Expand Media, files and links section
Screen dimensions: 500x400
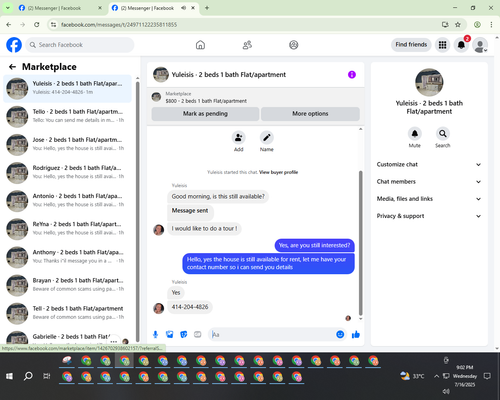pyautogui.click(x=429, y=199)
